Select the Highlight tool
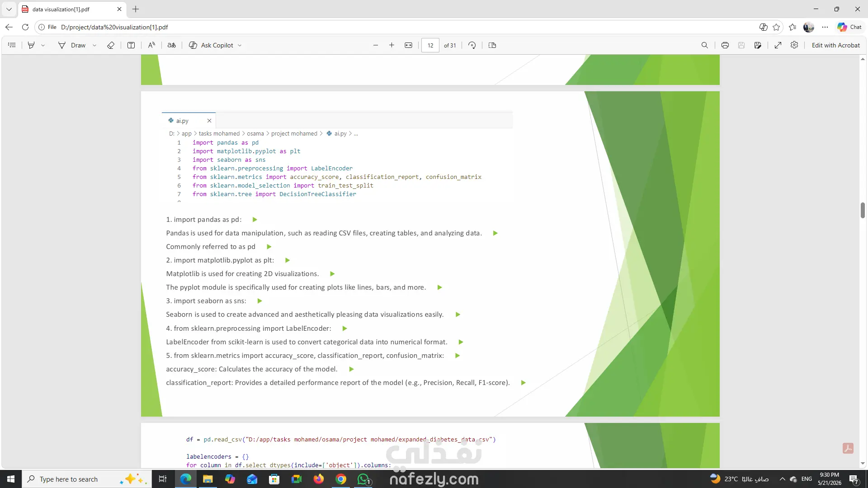This screenshot has width=868, height=488. click(31, 45)
